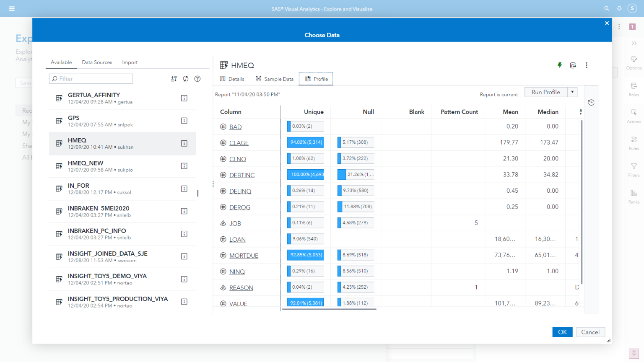This screenshot has width=644, height=362.
Task: Refresh the available data sources list
Action: point(185,78)
